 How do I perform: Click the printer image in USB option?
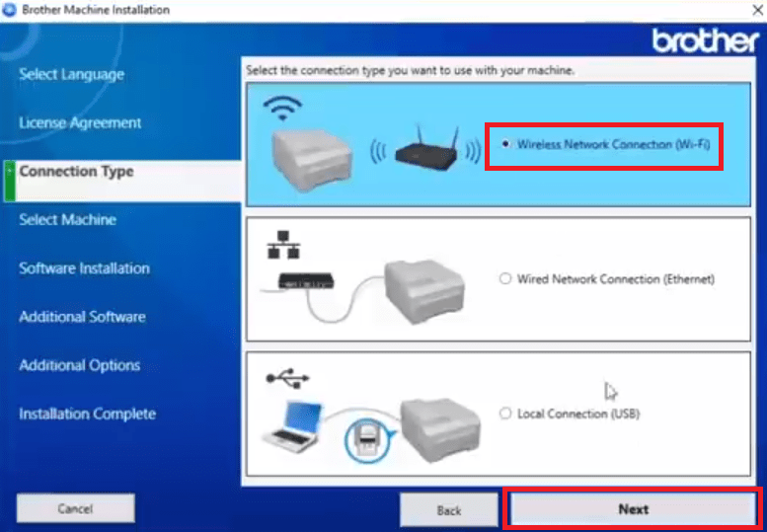click(x=440, y=430)
